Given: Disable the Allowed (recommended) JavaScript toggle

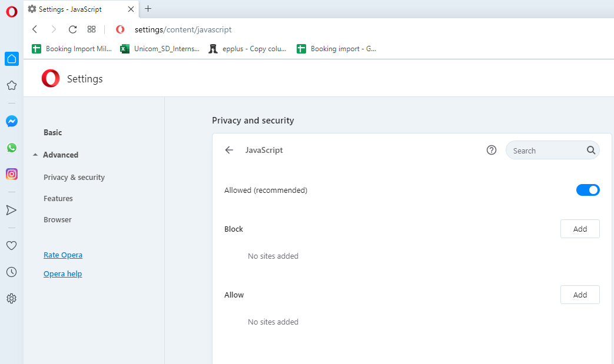Looking at the screenshot, I should 588,189.
